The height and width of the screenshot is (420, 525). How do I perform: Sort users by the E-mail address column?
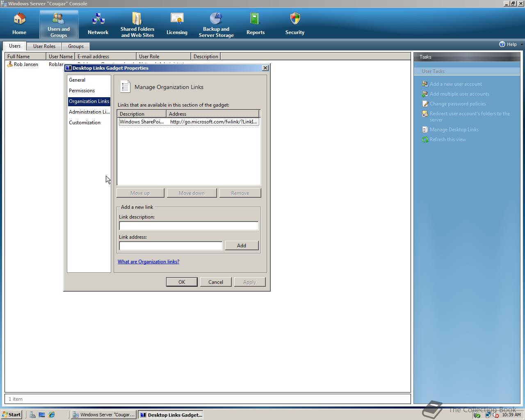tap(106, 57)
